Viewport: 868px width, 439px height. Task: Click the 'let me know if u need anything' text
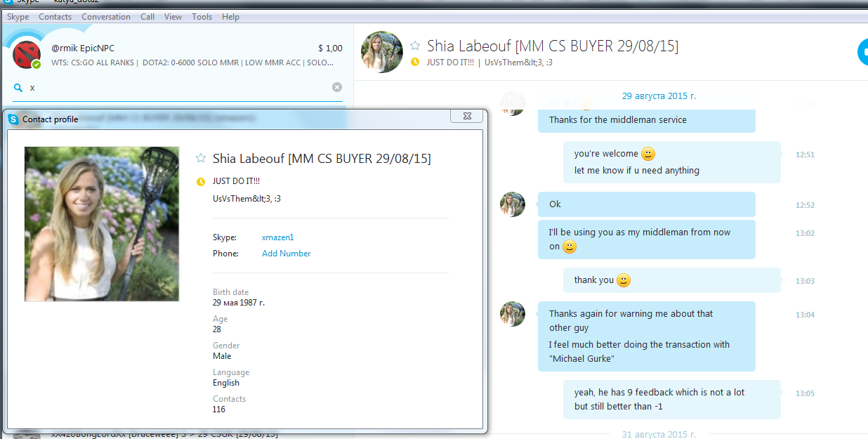(x=637, y=170)
